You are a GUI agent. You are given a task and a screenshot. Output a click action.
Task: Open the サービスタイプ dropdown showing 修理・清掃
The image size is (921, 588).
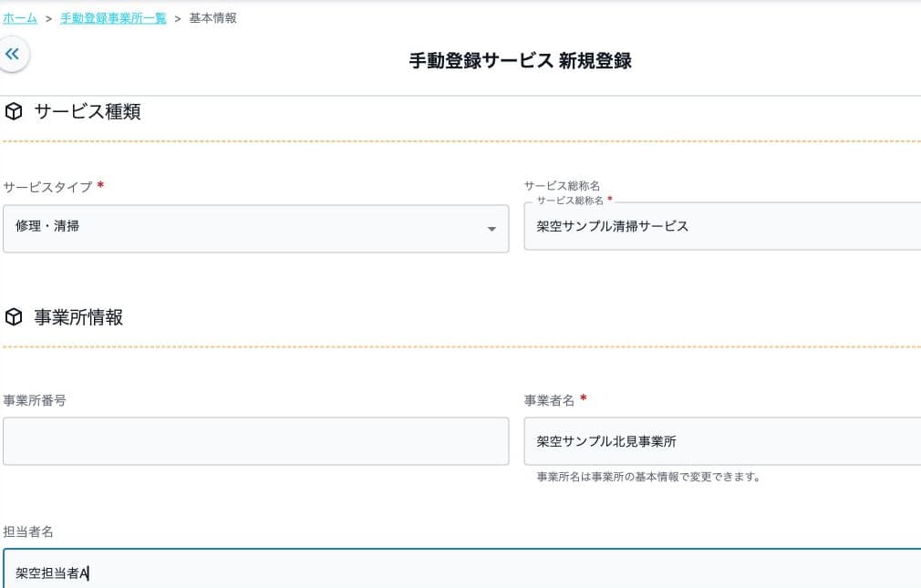(x=256, y=229)
